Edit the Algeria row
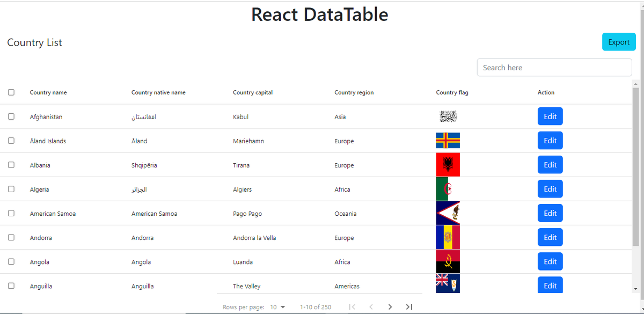The width and height of the screenshot is (644, 314). (x=550, y=189)
